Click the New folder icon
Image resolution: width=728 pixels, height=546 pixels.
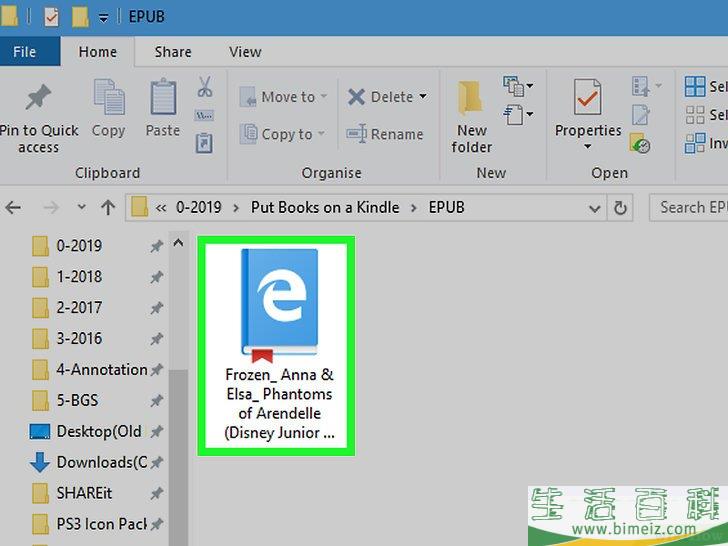pos(470,98)
